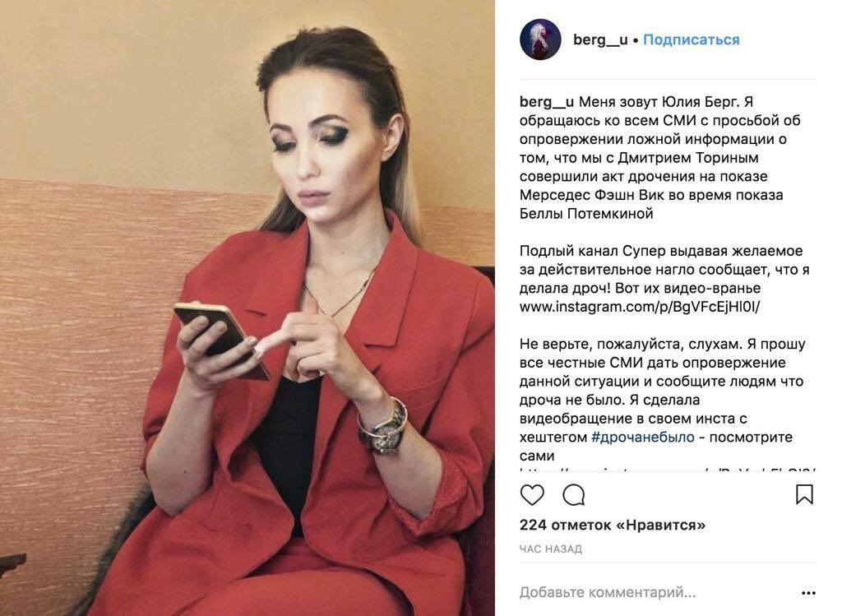
Task: Click the Подписаться follow link
Action: tap(691, 39)
